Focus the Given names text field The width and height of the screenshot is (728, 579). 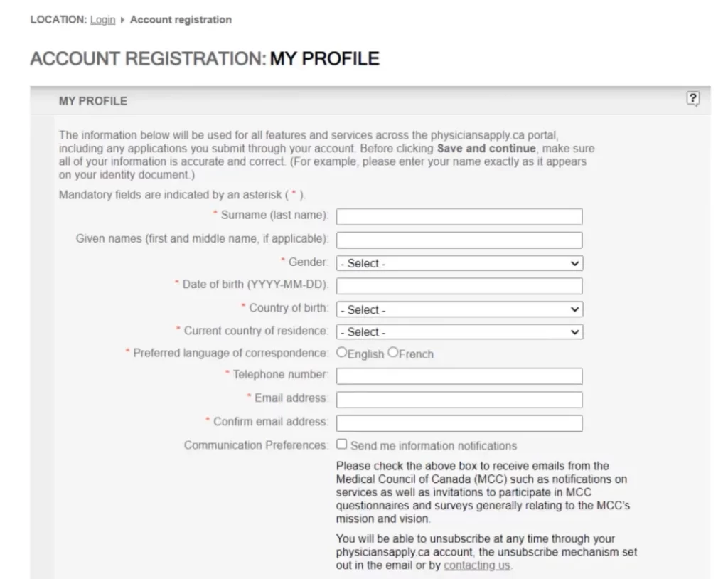[x=459, y=240]
